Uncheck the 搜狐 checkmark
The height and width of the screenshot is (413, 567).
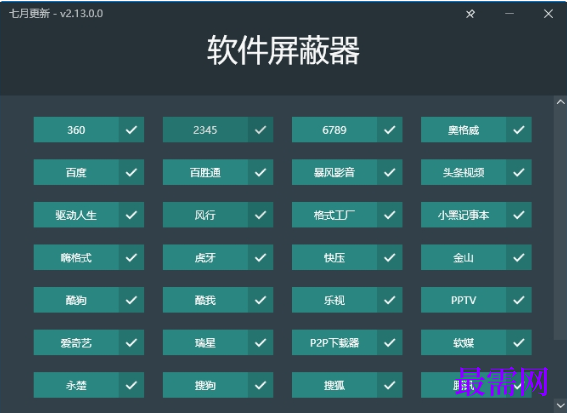(389, 385)
